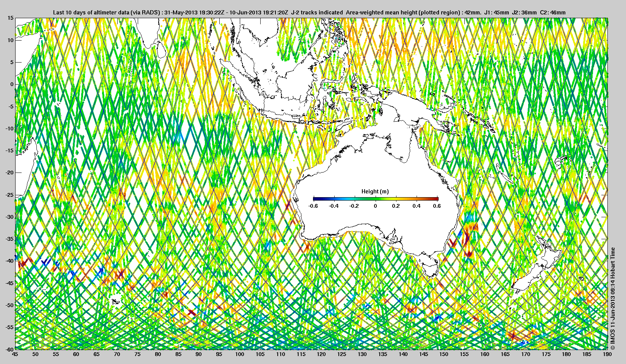This screenshot has width=626, height=364.
Task: Click longitude axis label '100'
Action: (x=239, y=354)
